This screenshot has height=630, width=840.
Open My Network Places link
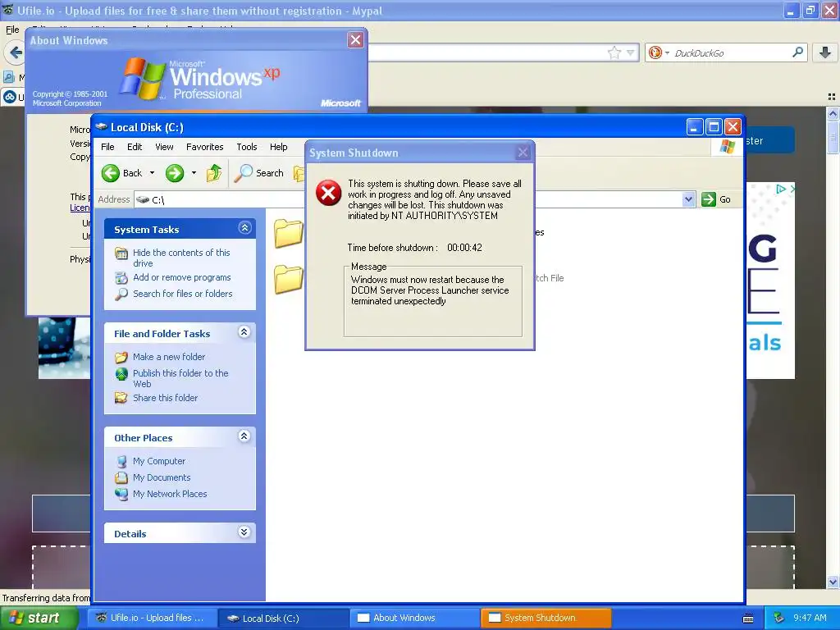click(x=170, y=494)
